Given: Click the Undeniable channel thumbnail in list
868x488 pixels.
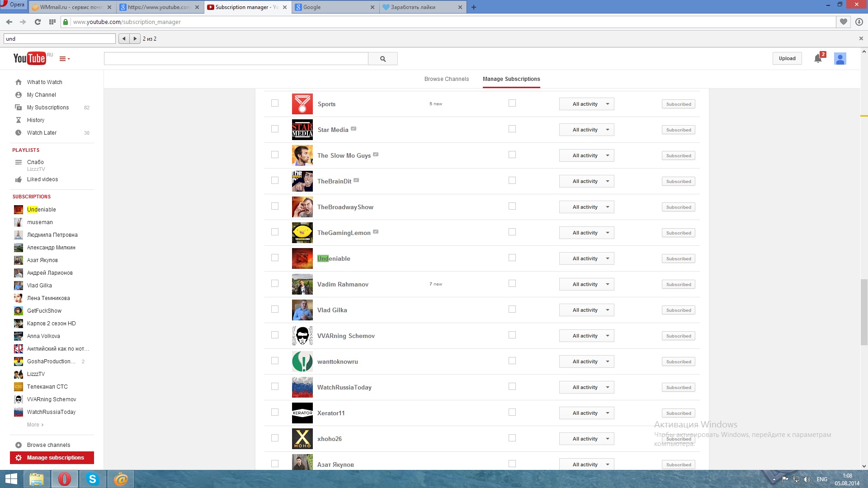Looking at the screenshot, I should click(x=302, y=258).
